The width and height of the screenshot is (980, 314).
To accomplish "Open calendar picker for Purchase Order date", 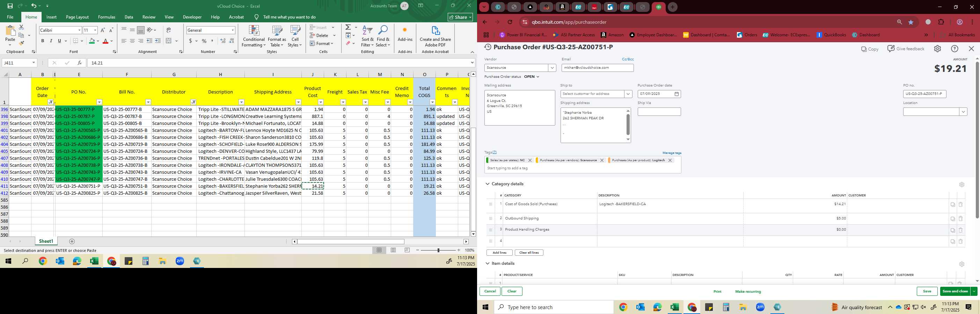I will pyautogui.click(x=677, y=94).
